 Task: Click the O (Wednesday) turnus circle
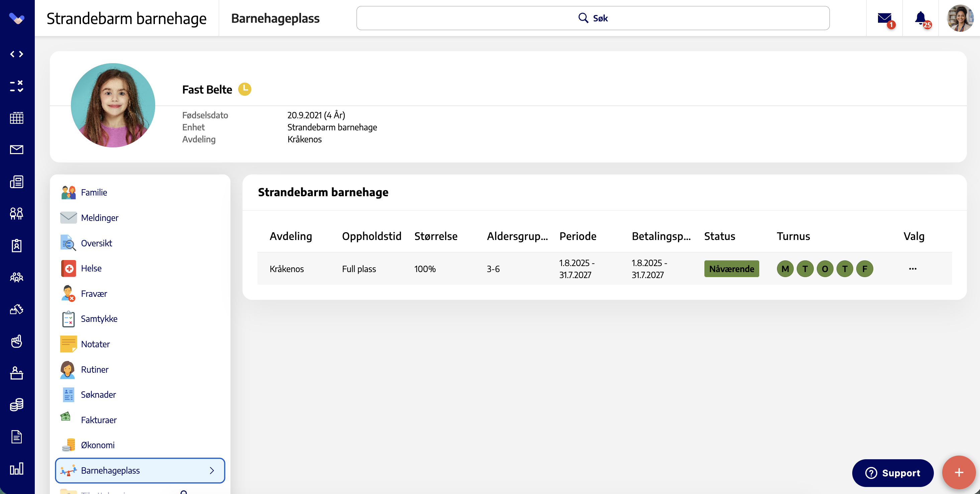point(825,269)
